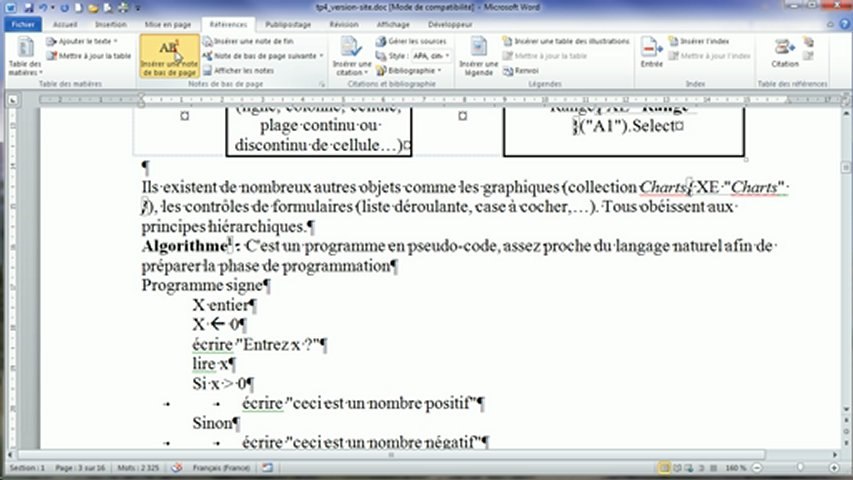Click the quick print icon before the customize arrow
Screen dimensions: 853x480
pyautogui.click(x=123, y=8)
